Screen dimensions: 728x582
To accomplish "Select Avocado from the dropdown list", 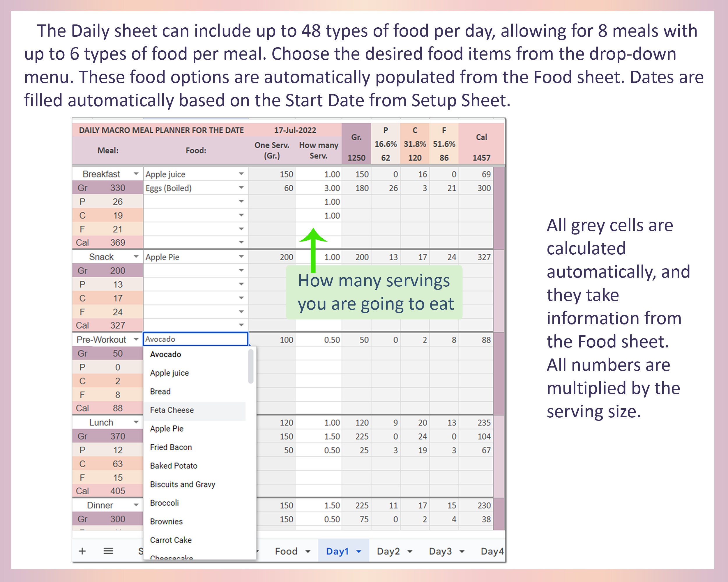I will pos(195,354).
